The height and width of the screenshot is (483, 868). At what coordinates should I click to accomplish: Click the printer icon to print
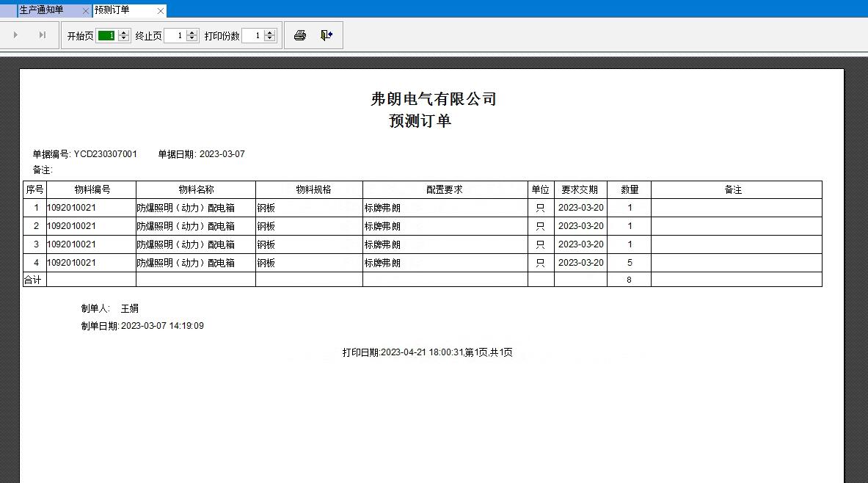pyautogui.click(x=299, y=35)
